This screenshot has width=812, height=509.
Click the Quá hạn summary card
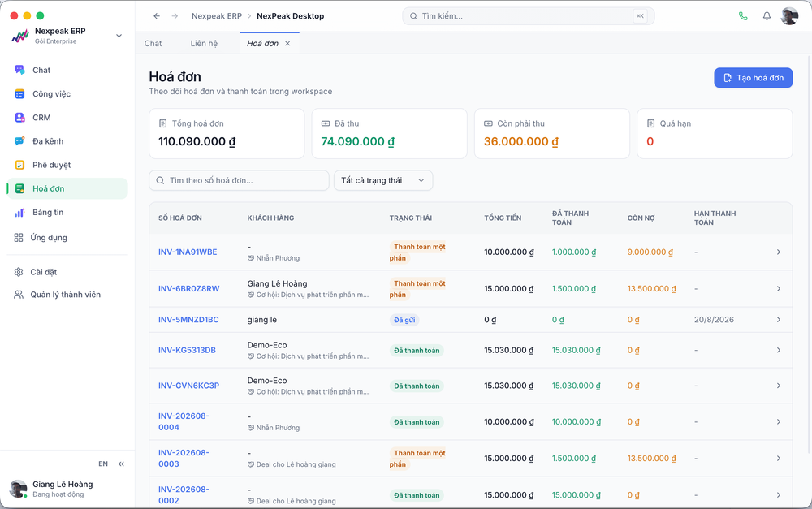pos(715,134)
